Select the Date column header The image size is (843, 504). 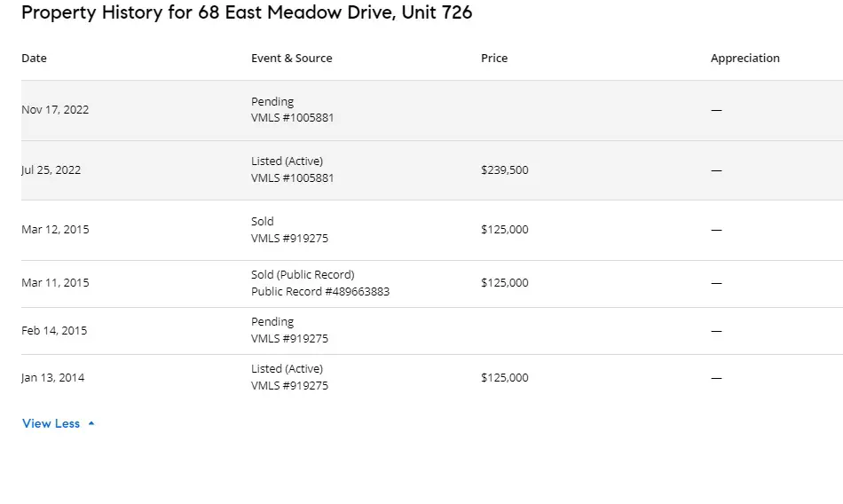pos(34,58)
